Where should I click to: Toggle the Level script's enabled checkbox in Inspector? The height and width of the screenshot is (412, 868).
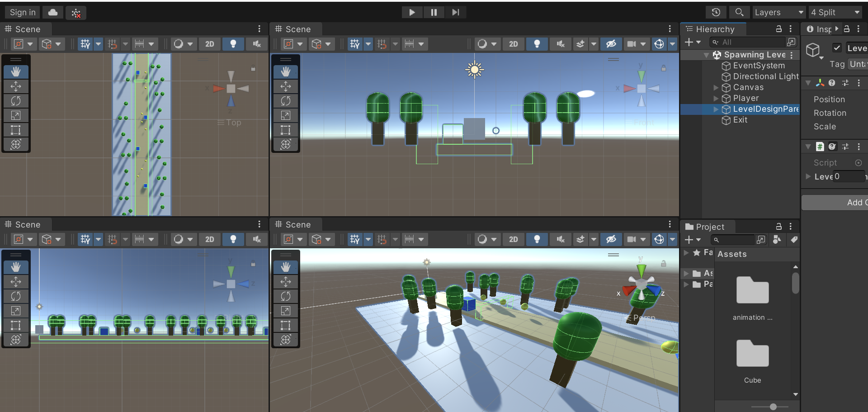tap(838, 47)
